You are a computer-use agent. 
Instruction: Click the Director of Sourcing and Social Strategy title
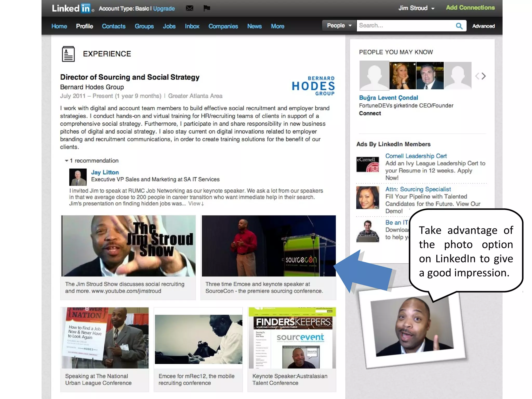tap(130, 77)
